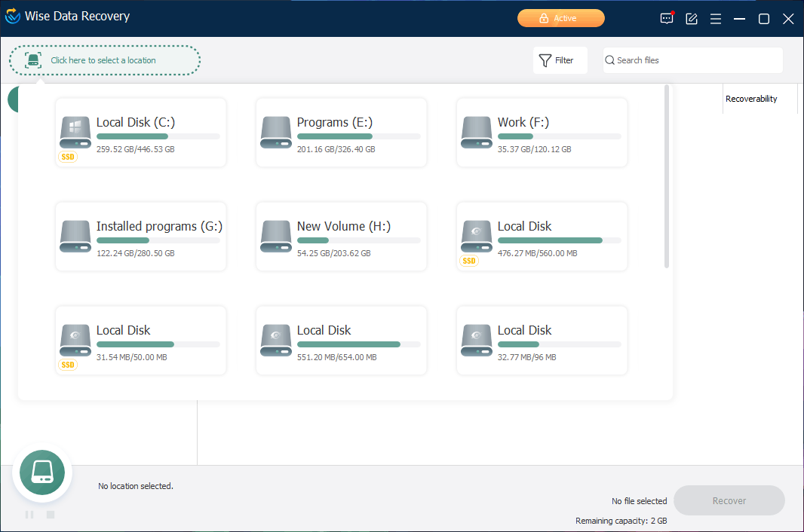The image size is (804, 532).
Task: Maximize the Wise Data Recovery window
Action: pos(764,19)
